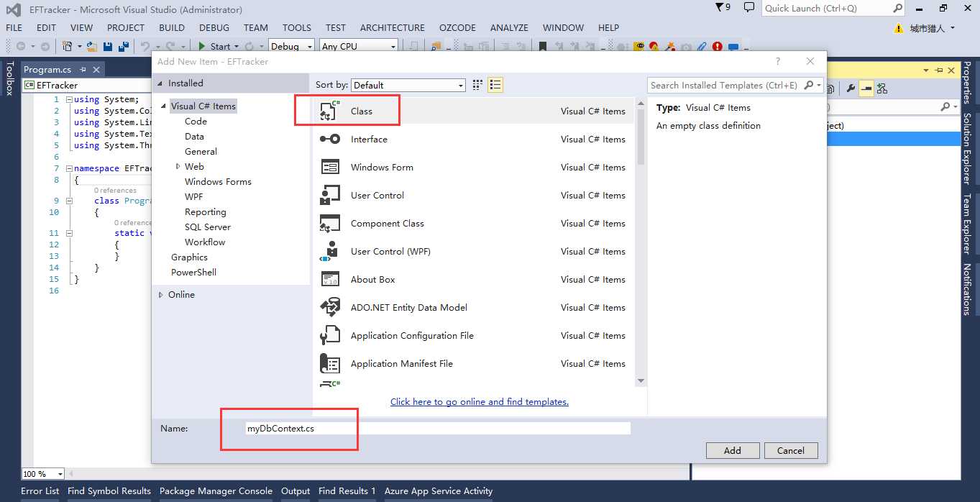Image resolution: width=980 pixels, height=502 pixels.
Task: Click the Cancel button
Action: pos(790,450)
